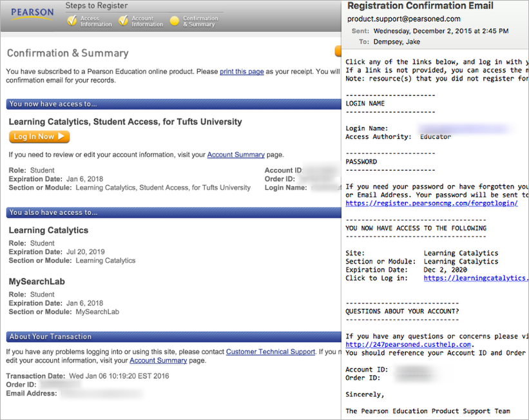
Task: Open the learningcatalytics login link in email
Action: 476,278
